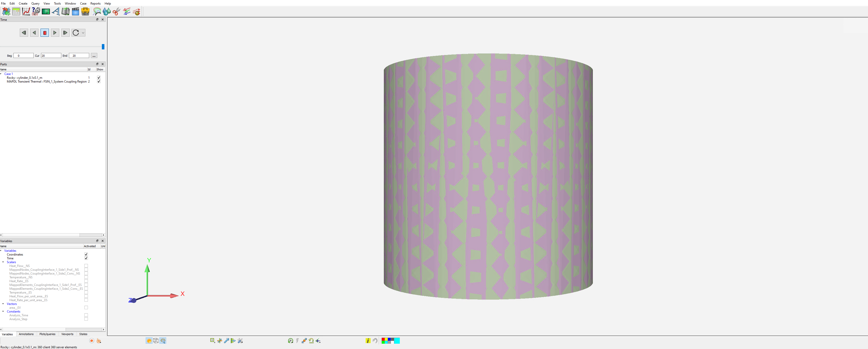Click the red record button in bottom toolbar
The width and height of the screenshot is (868, 349).
92,341
